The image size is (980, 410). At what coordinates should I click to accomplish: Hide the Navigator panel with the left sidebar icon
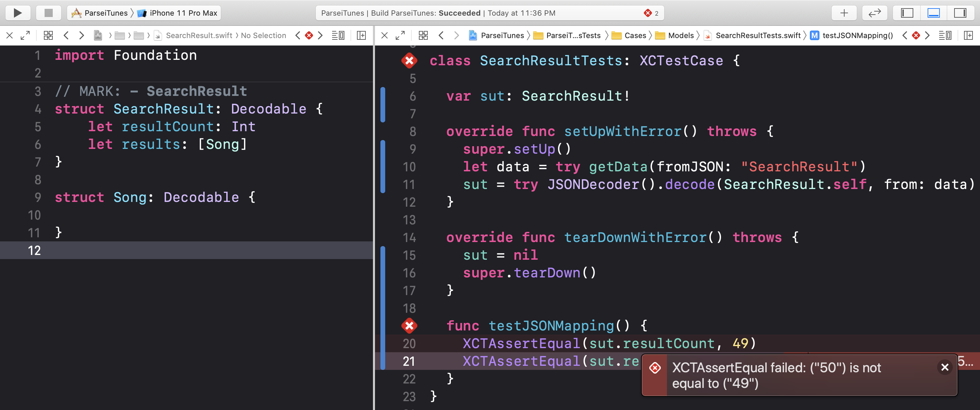(x=906, y=13)
